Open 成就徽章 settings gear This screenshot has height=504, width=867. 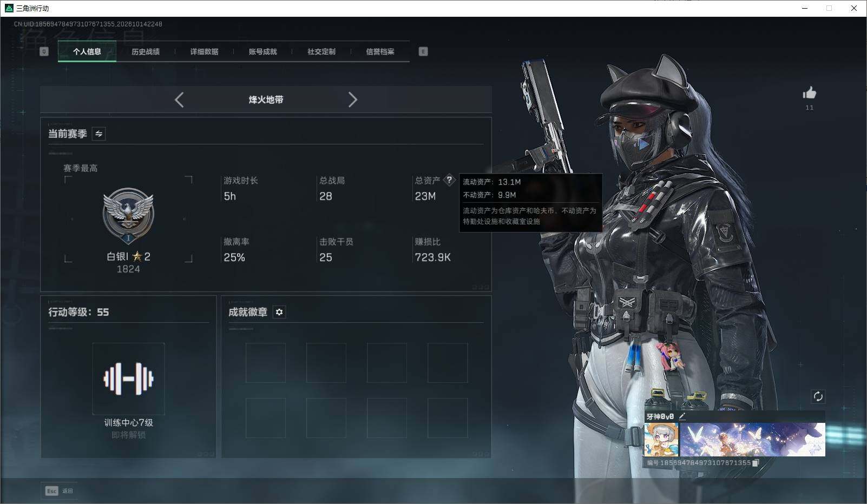[279, 312]
